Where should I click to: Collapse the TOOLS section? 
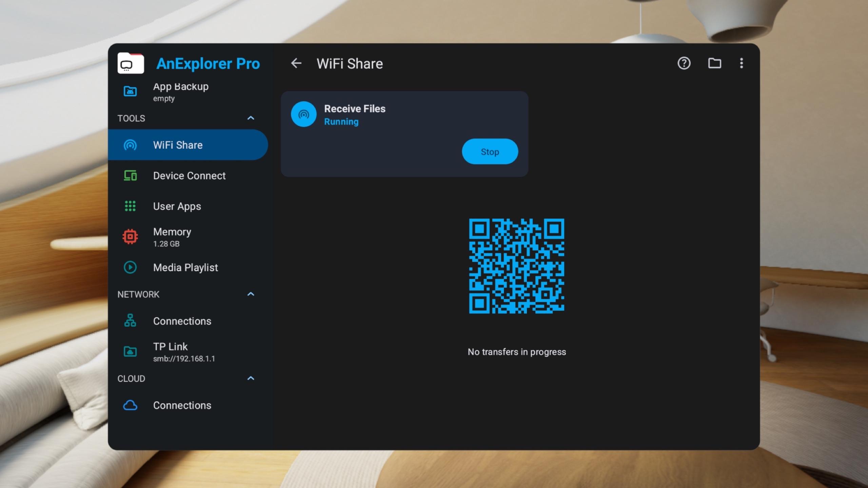click(x=251, y=118)
